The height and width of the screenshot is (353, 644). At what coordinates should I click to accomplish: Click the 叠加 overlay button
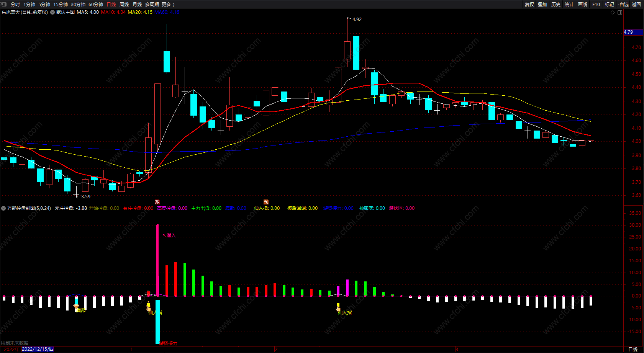[542, 5]
